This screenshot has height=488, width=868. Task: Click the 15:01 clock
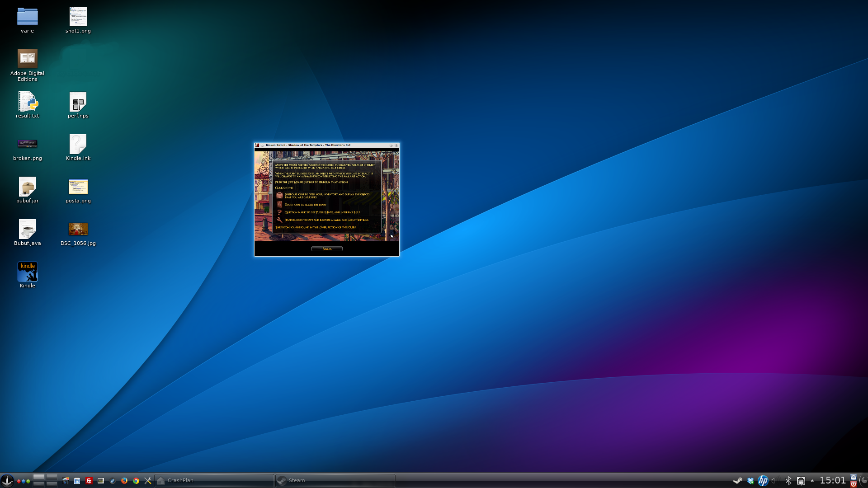coord(833,480)
